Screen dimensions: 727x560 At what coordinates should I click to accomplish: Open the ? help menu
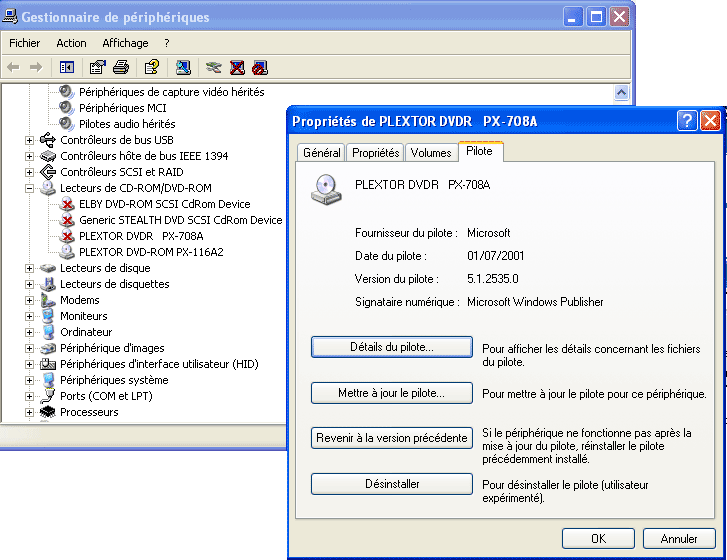tap(167, 43)
